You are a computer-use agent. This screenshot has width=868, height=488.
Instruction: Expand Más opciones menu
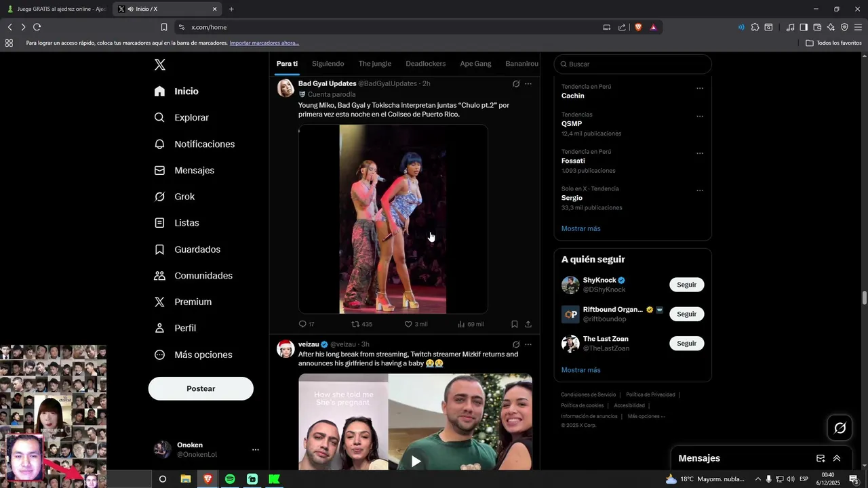click(193, 354)
